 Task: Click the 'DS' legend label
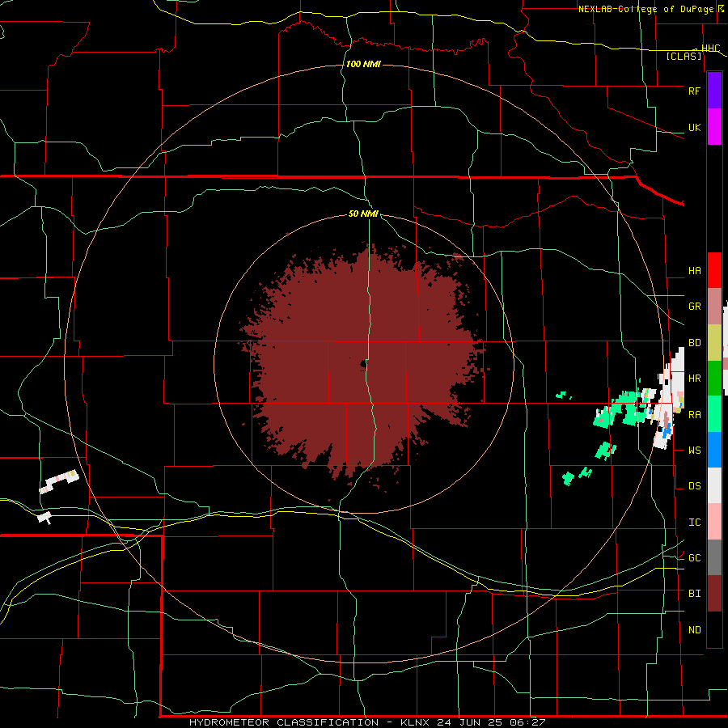tap(694, 486)
